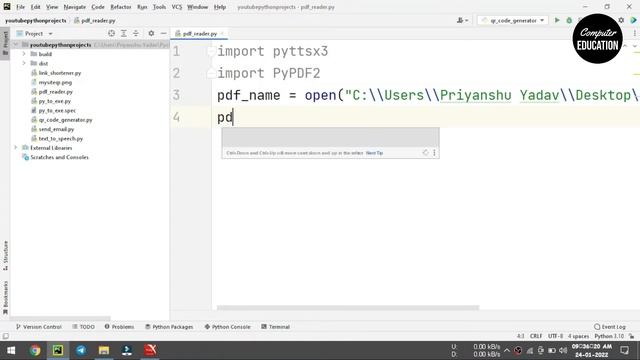Expand the dist folder

point(24,63)
